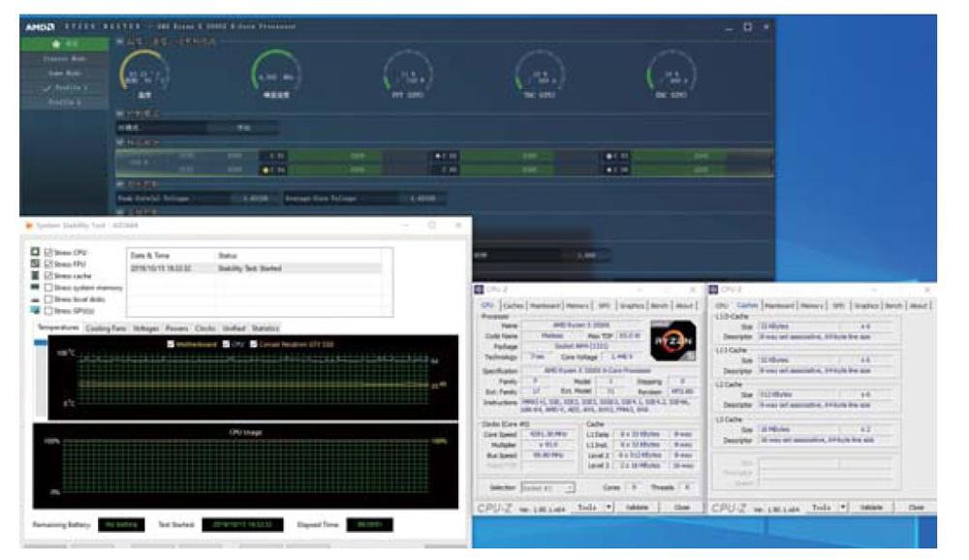Open About tab in CPU-Z caches window
The image size is (969, 560).
(919, 305)
